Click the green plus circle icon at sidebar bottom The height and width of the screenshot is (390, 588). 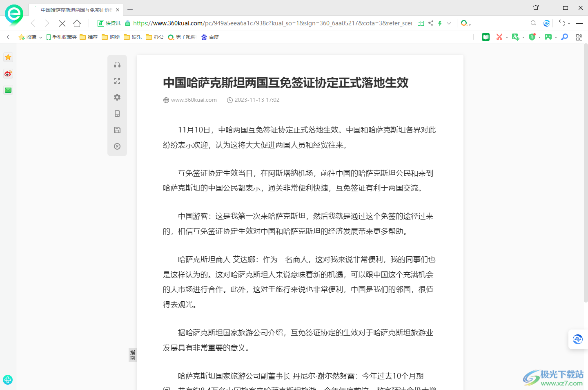[x=7, y=379]
